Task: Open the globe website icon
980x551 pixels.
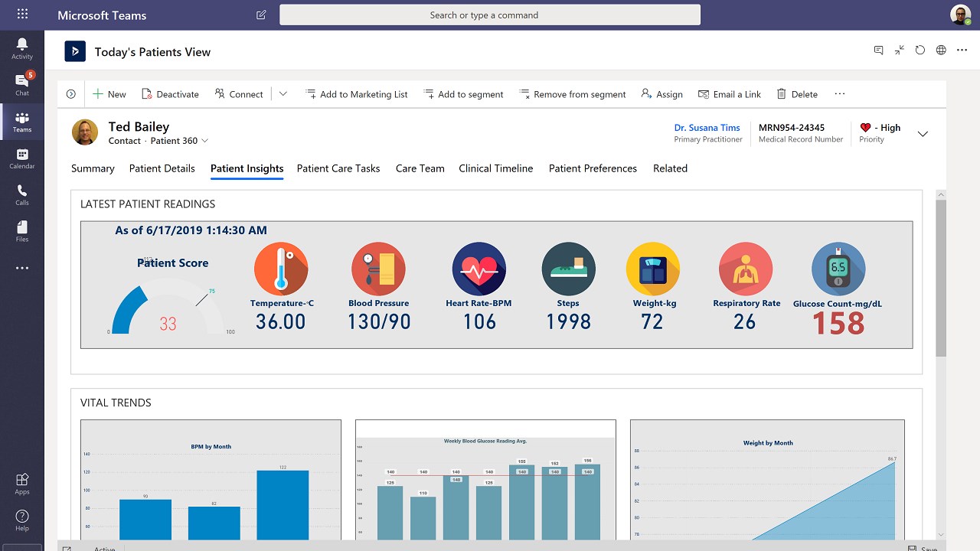Action: point(941,50)
